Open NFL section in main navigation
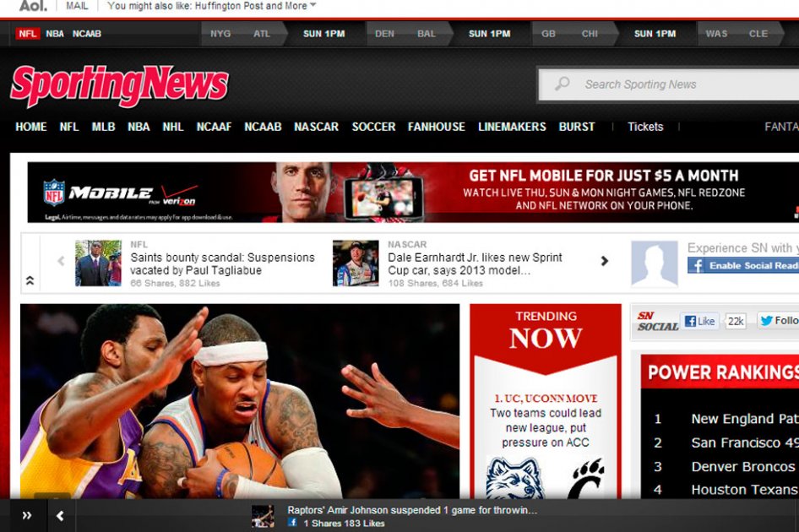The image size is (799, 532). pos(68,127)
